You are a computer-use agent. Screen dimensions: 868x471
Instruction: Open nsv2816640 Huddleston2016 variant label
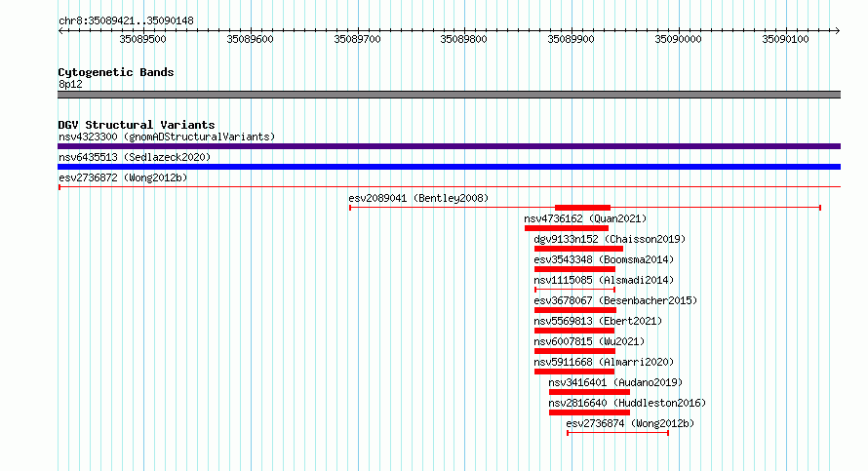[627, 403]
